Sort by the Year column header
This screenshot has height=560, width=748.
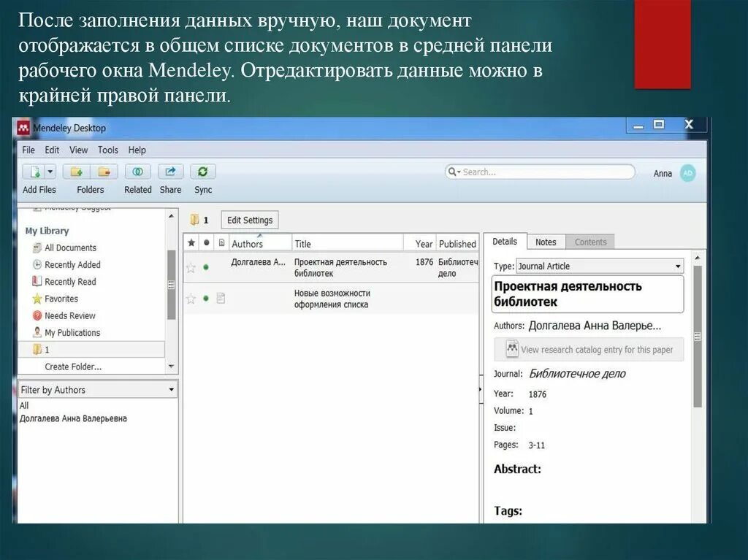point(419,243)
